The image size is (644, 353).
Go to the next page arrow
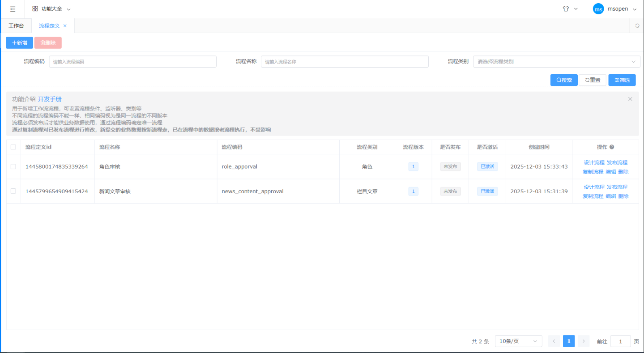coord(583,341)
